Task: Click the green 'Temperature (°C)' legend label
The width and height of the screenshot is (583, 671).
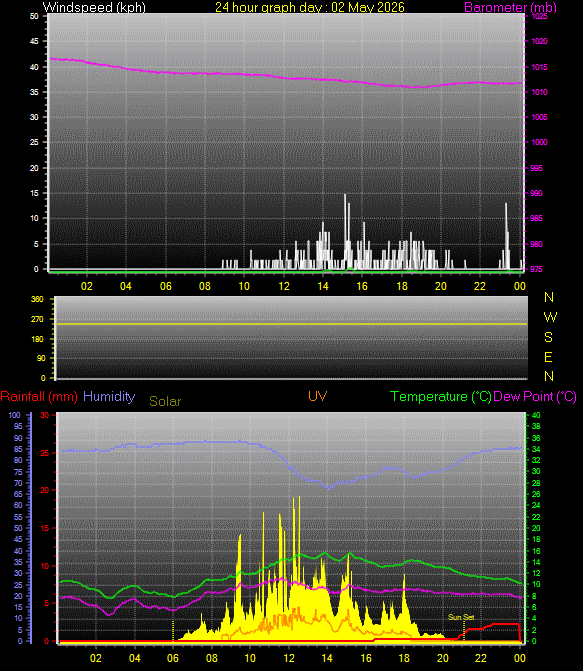Action: click(x=441, y=397)
